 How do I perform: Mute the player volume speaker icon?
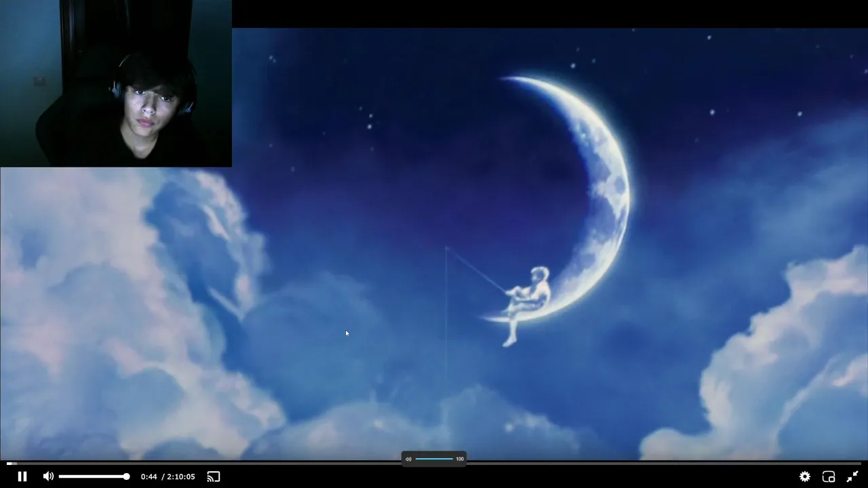pyautogui.click(x=48, y=476)
